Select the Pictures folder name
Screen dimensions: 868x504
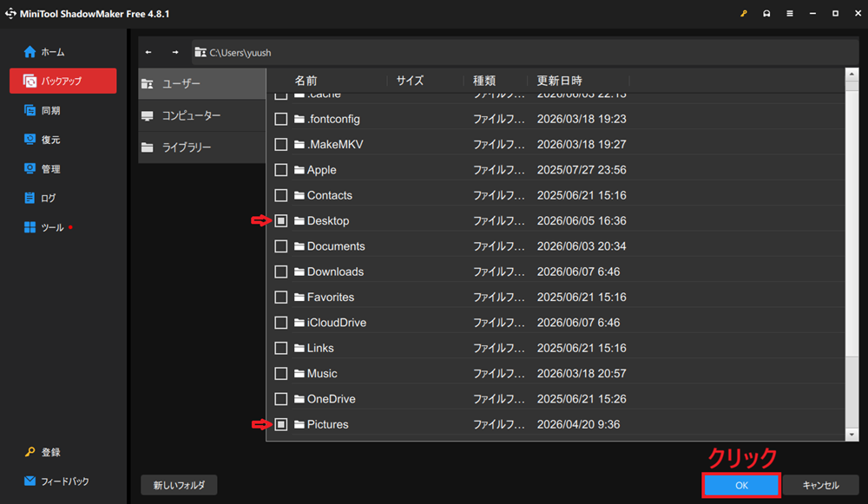tap(328, 424)
